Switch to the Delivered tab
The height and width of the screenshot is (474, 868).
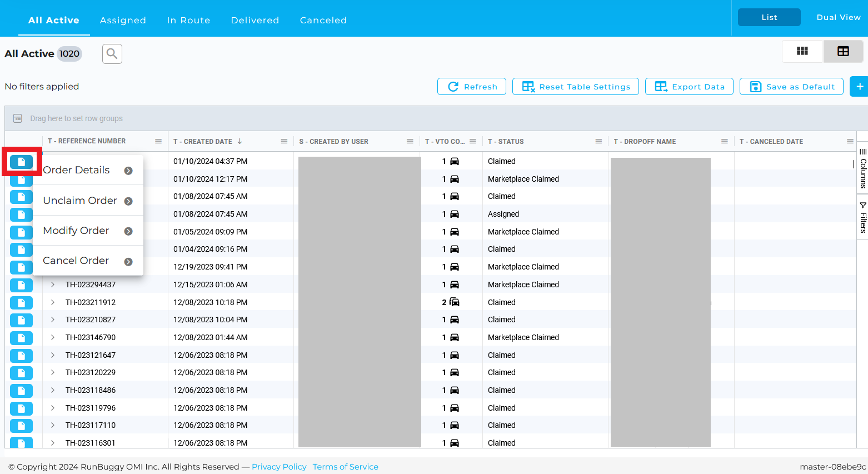[x=255, y=20]
